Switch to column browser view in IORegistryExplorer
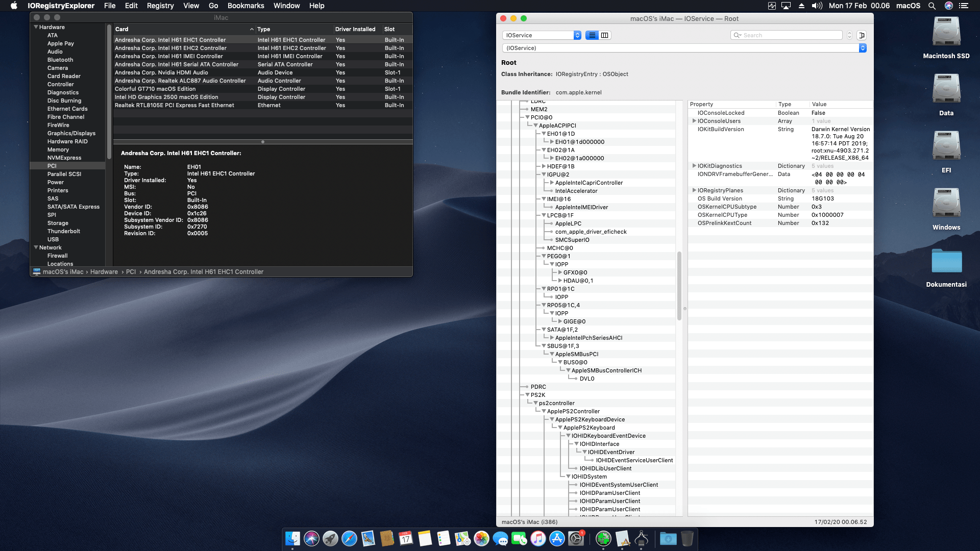This screenshot has height=551, width=980. coord(605,35)
